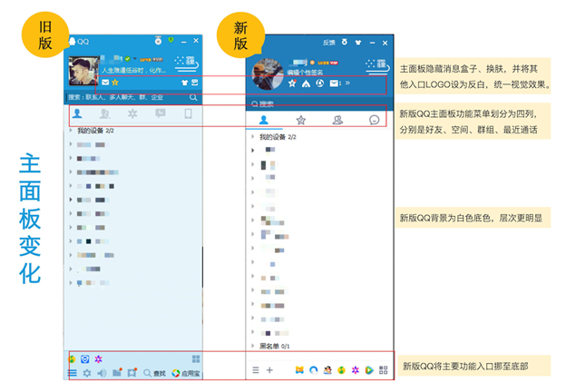Viewport: 566px width, 392px height.
Task: Open the skin-change shirt icon in old panel
Action: pyautogui.click(x=185, y=83)
